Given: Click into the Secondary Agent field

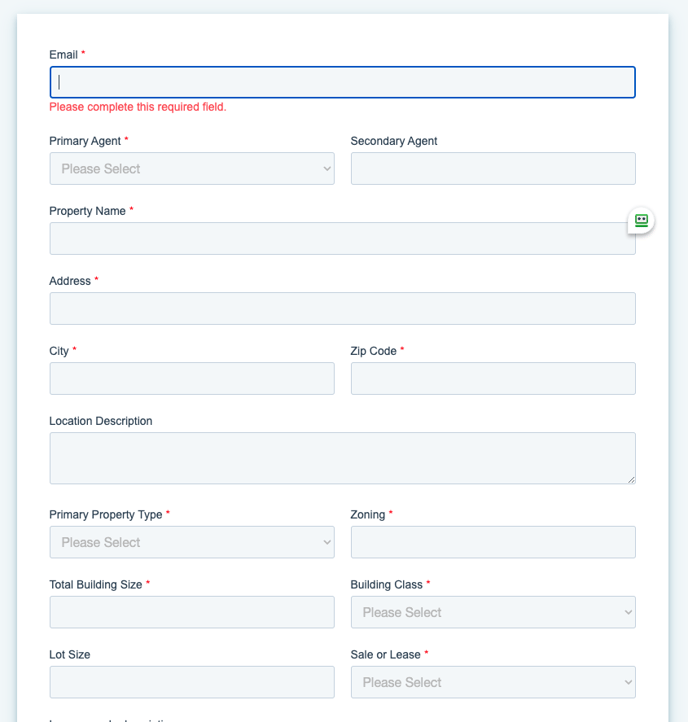Looking at the screenshot, I should [493, 169].
